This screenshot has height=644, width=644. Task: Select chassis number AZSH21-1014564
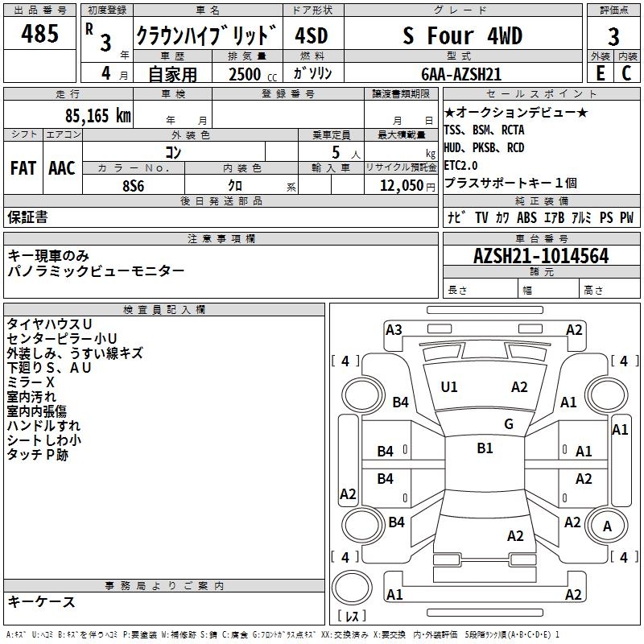(541, 256)
